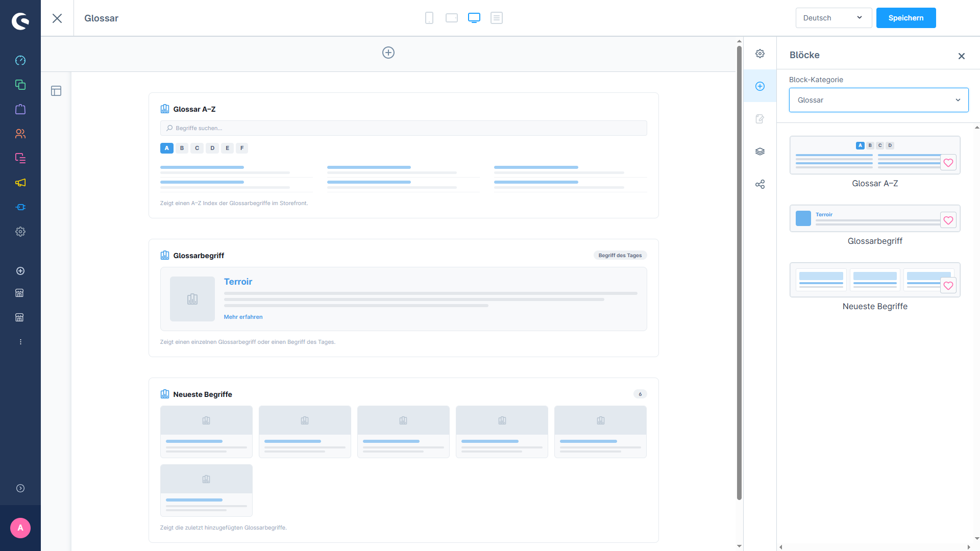Open the user avatar A menu
This screenshot has height=551, width=980.
(x=20, y=528)
